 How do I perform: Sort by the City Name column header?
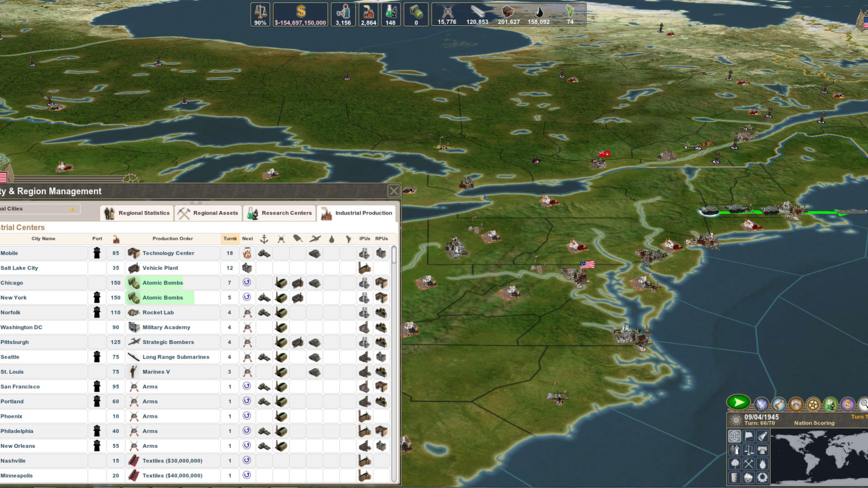[43, 239]
